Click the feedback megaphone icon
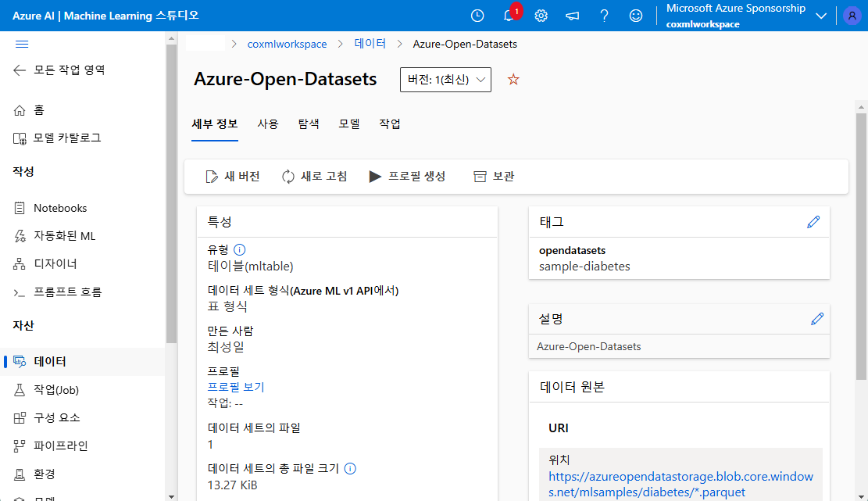Viewport: 868px width, 501px height. pos(573,16)
